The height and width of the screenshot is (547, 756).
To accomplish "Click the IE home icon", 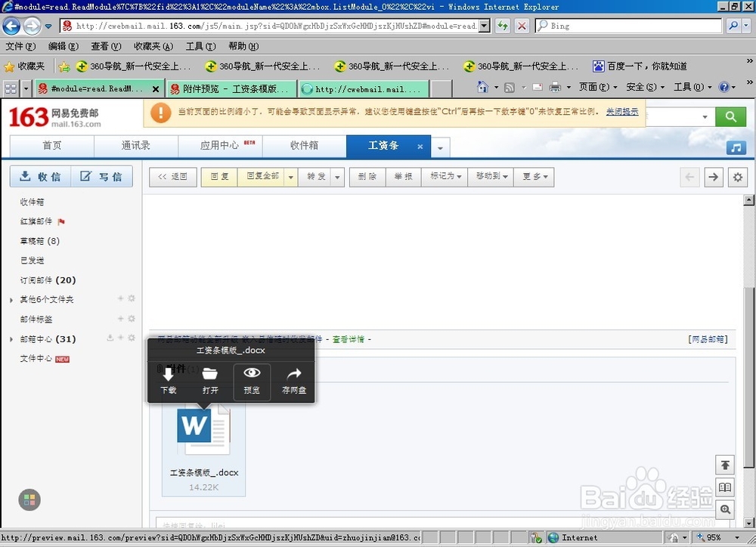I will [482, 87].
